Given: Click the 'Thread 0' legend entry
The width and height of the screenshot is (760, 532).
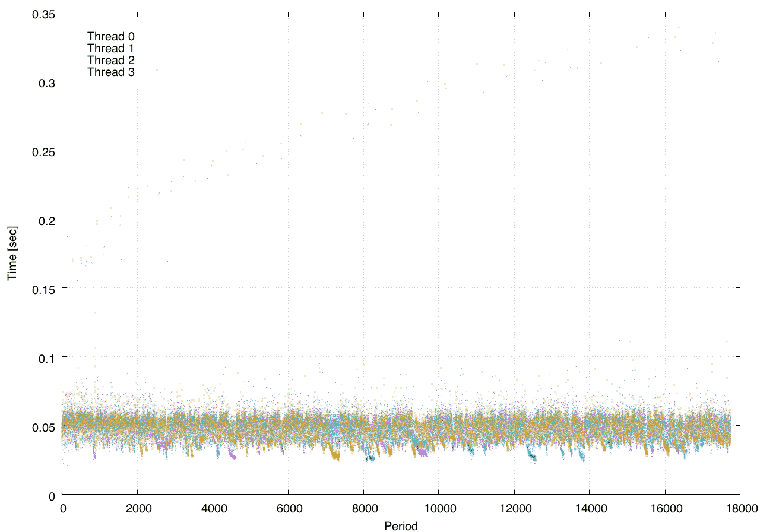Looking at the screenshot, I should coord(111,36).
